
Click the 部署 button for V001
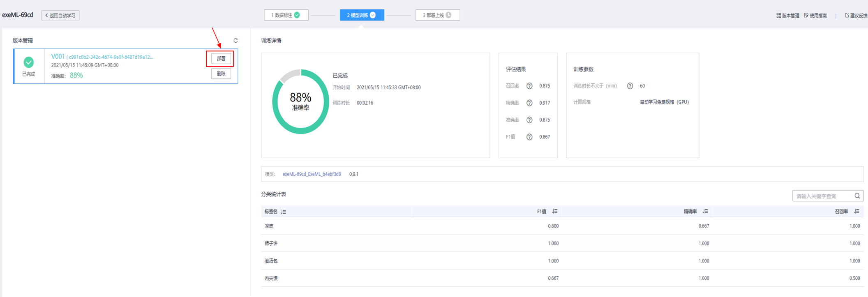(x=221, y=59)
